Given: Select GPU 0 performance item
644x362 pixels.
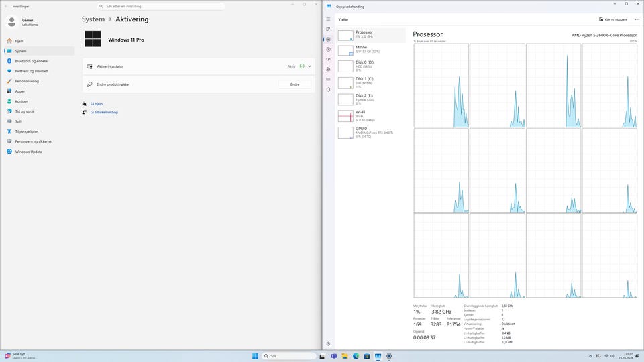Looking at the screenshot, I should (371, 133).
